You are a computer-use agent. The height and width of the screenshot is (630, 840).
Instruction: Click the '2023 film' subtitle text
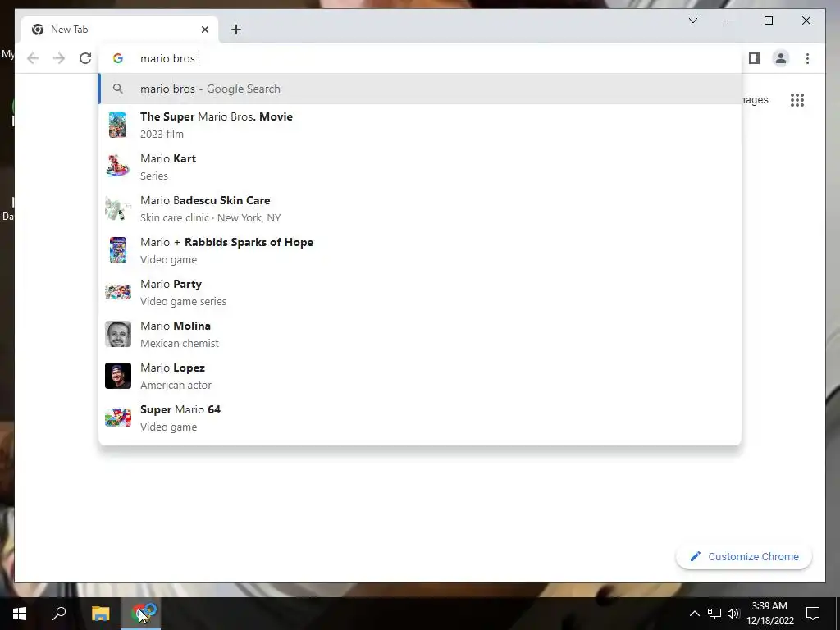(x=162, y=134)
